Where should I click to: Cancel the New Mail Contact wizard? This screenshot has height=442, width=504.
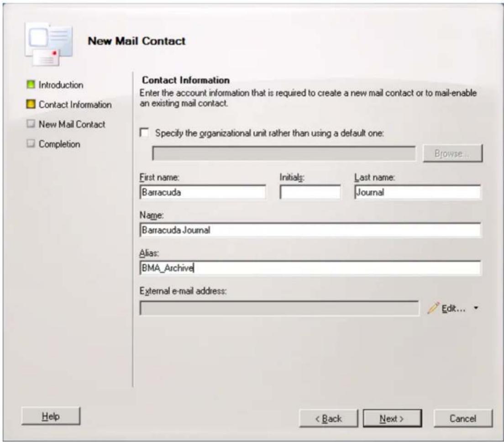click(463, 419)
